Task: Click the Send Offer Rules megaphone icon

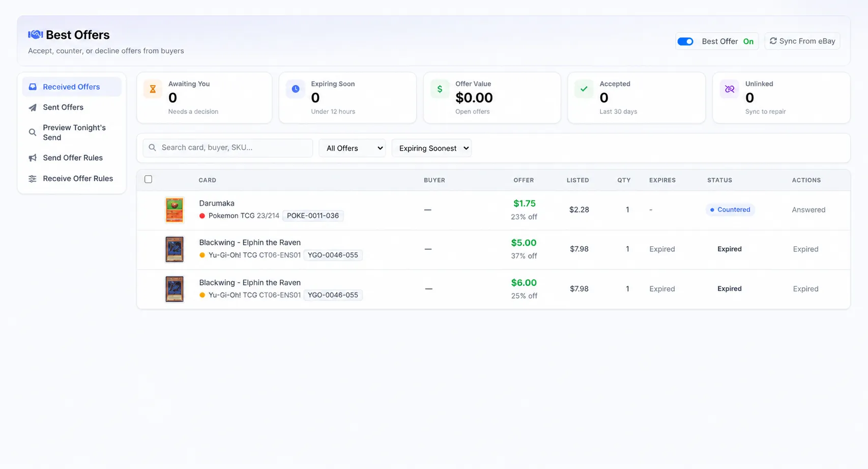Action: click(x=33, y=158)
